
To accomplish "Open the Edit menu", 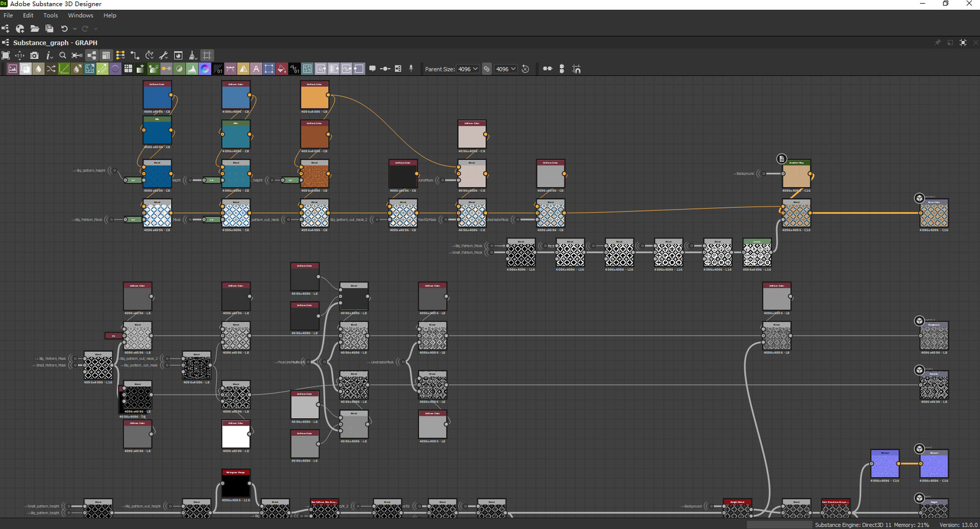I will 28,15.
